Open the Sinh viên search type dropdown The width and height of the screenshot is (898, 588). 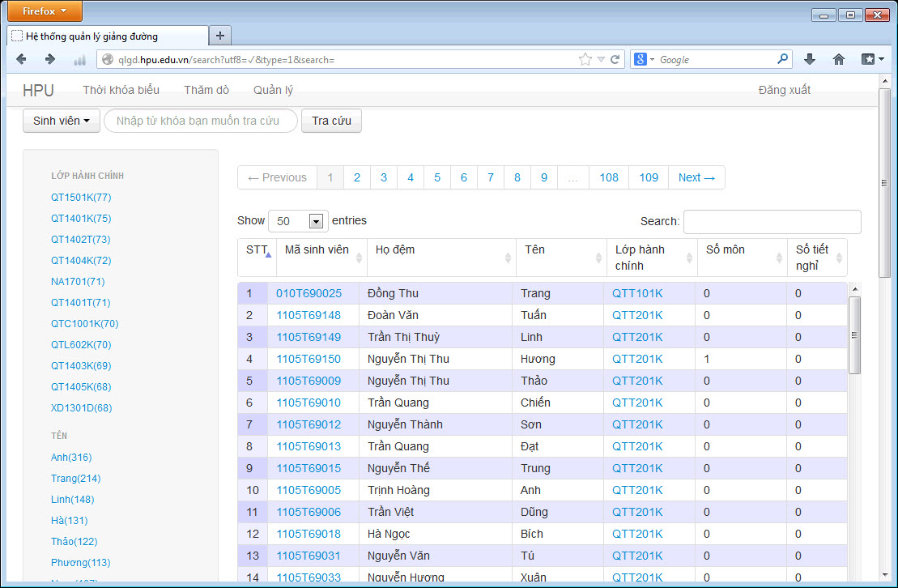61,121
